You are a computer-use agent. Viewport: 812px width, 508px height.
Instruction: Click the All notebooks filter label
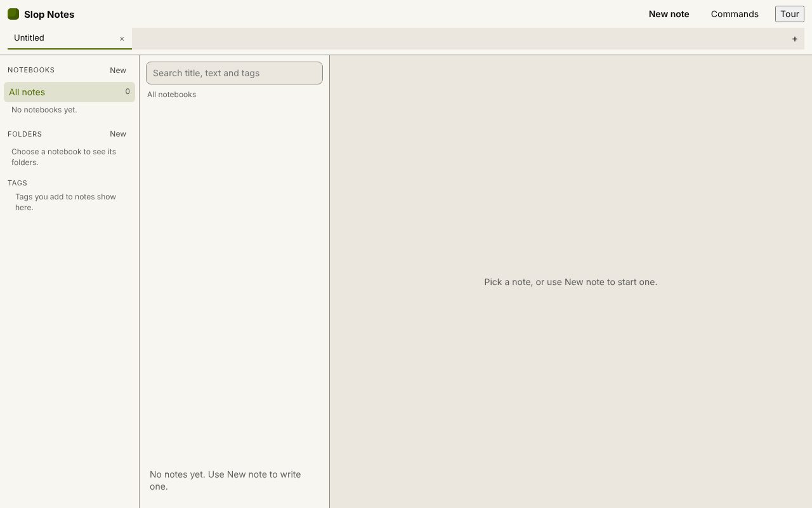point(171,95)
